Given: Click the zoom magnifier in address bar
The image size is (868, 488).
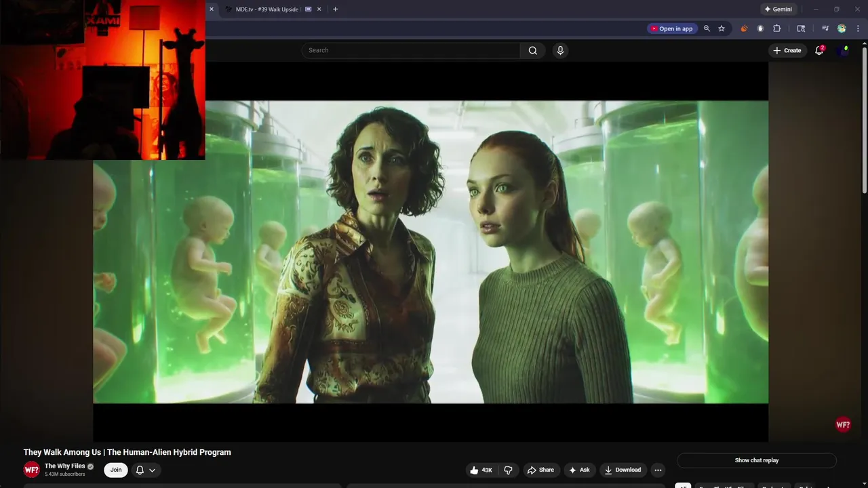Looking at the screenshot, I should click(707, 28).
